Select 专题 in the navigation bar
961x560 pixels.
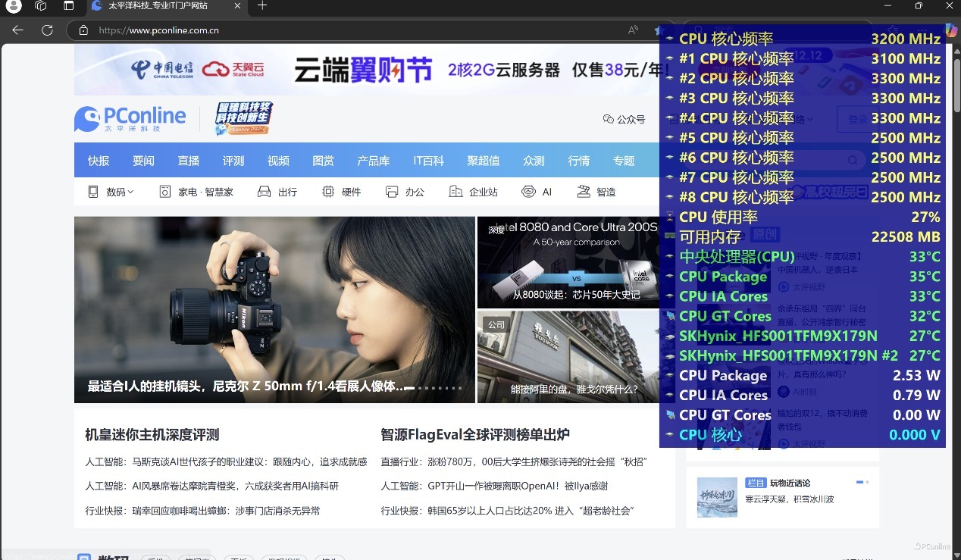[x=624, y=161]
